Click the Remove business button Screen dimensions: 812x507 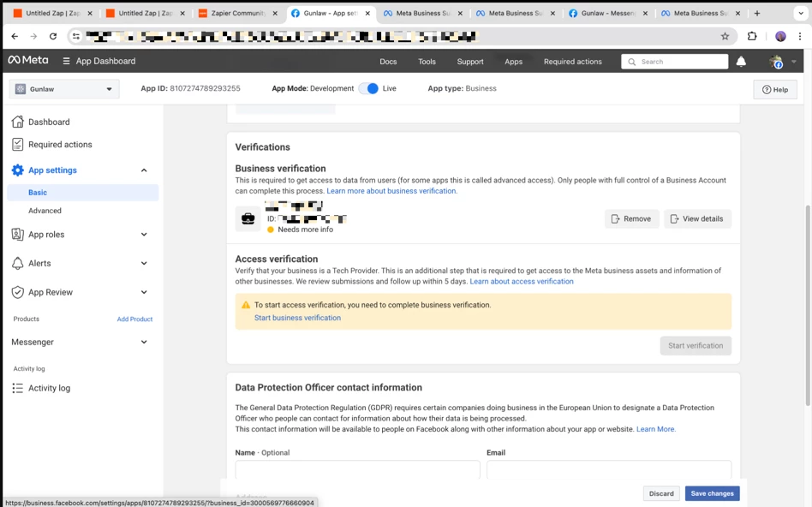pos(631,218)
